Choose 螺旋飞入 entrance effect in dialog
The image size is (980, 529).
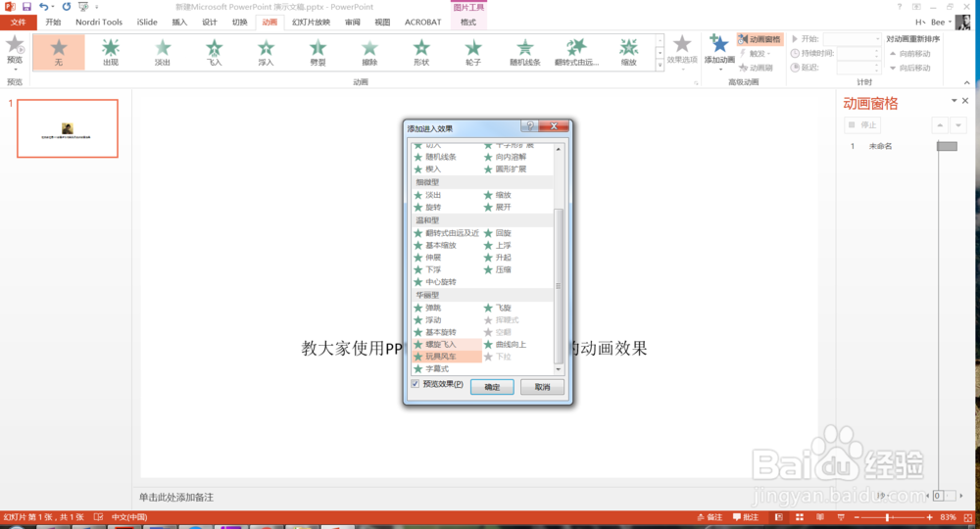pos(447,344)
